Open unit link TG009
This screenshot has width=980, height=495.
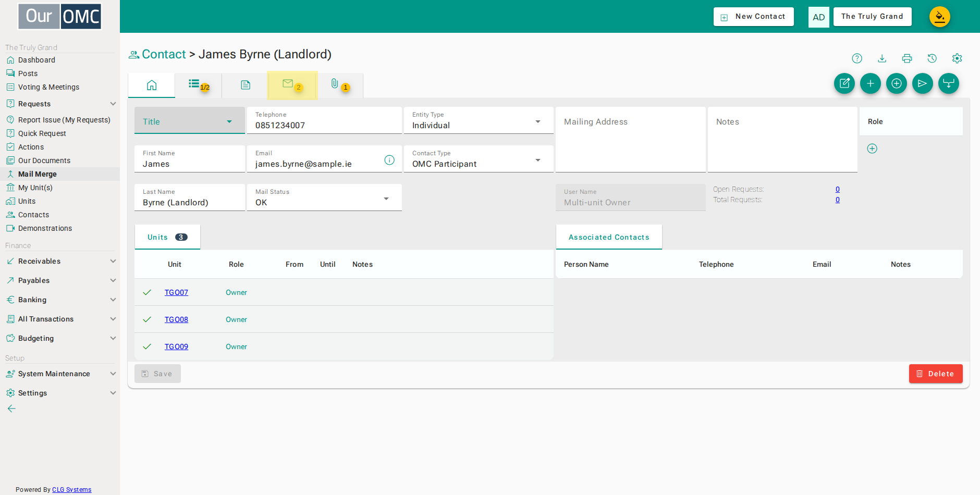point(176,346)
